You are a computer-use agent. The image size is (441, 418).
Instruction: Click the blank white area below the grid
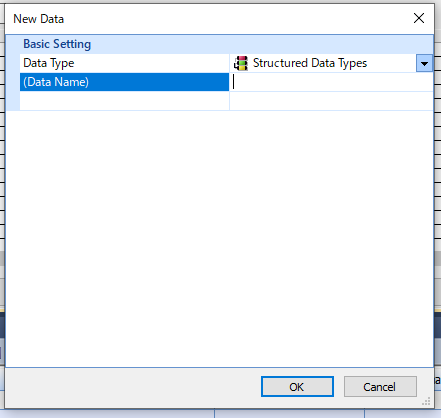[219, 239]
